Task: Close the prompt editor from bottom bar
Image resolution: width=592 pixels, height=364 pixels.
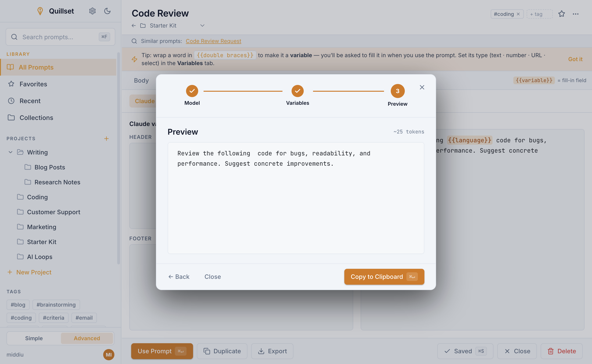Action: (517, 351)
